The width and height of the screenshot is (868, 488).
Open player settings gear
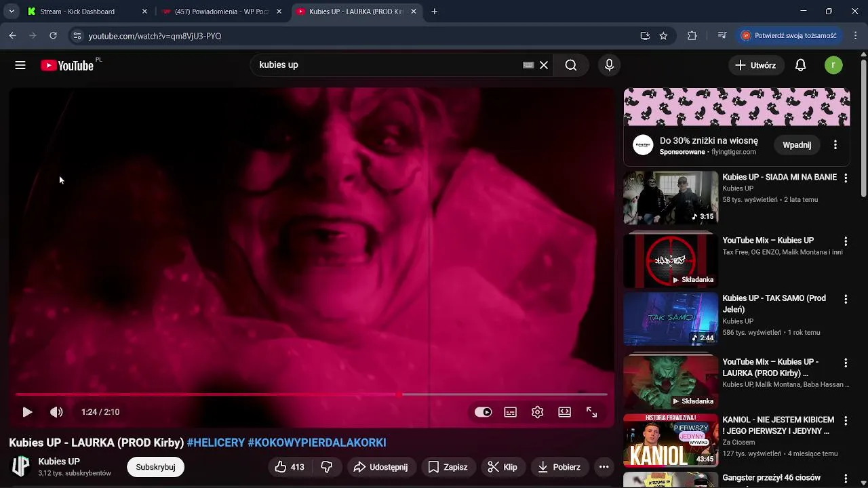coord(537,412)
